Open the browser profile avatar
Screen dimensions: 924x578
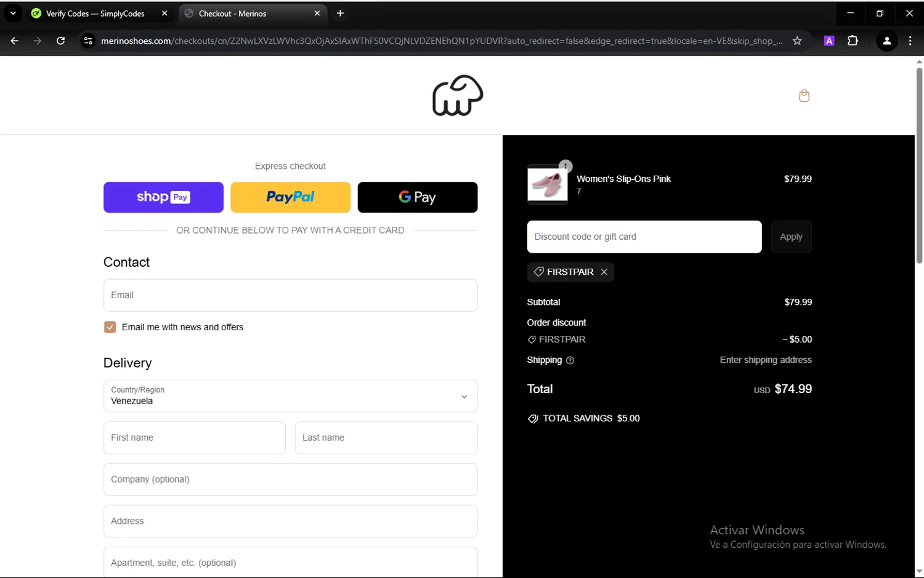click(886, 41)
